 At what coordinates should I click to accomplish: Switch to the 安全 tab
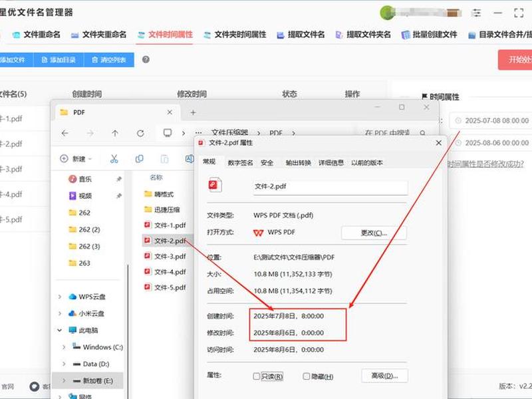267,163
